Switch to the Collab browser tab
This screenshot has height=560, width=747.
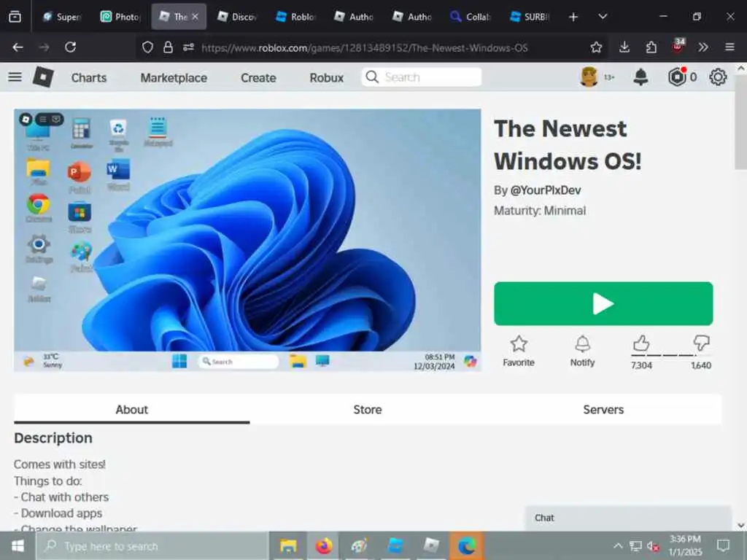(471, 17)
